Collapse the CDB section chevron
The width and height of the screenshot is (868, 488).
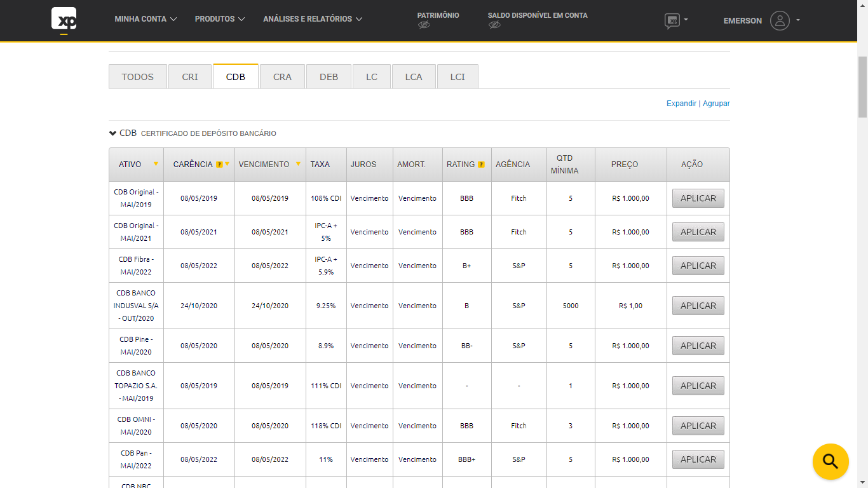coord(112,133)
